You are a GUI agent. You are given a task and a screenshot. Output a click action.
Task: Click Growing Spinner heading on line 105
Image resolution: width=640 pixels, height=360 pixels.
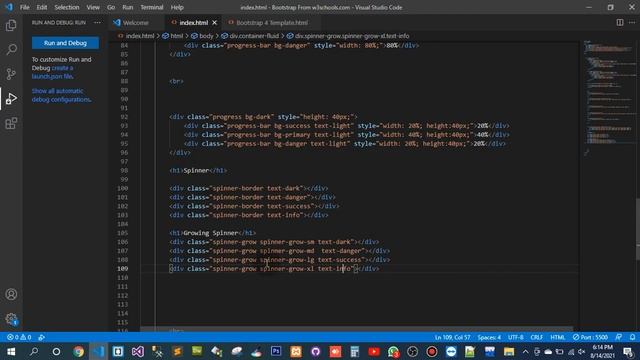click(211, 233)
